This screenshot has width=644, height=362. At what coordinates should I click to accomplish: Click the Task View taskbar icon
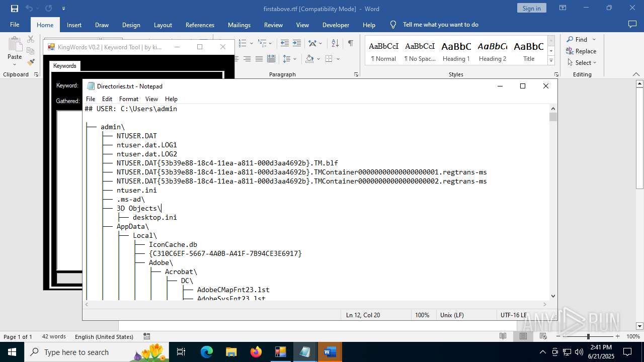tap(181, 352)
